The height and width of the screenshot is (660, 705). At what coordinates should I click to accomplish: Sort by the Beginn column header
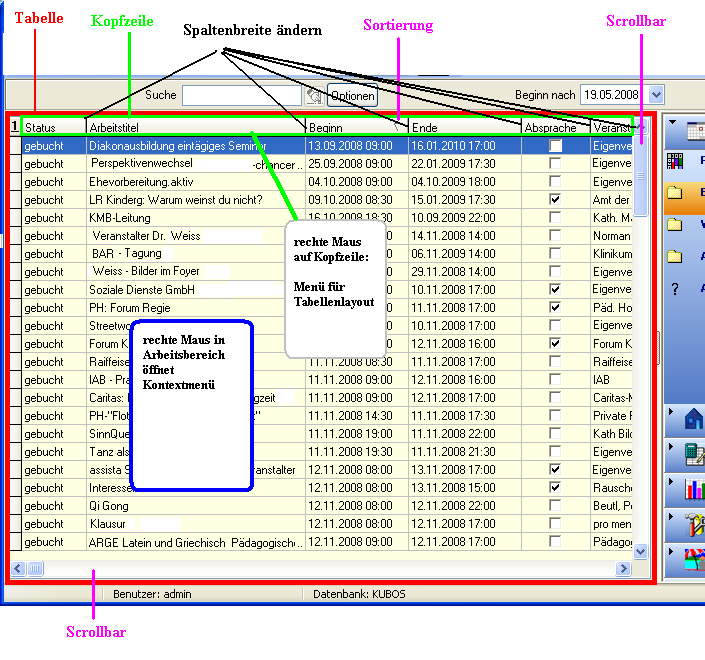pyautogui.click(x=357, y=128)
